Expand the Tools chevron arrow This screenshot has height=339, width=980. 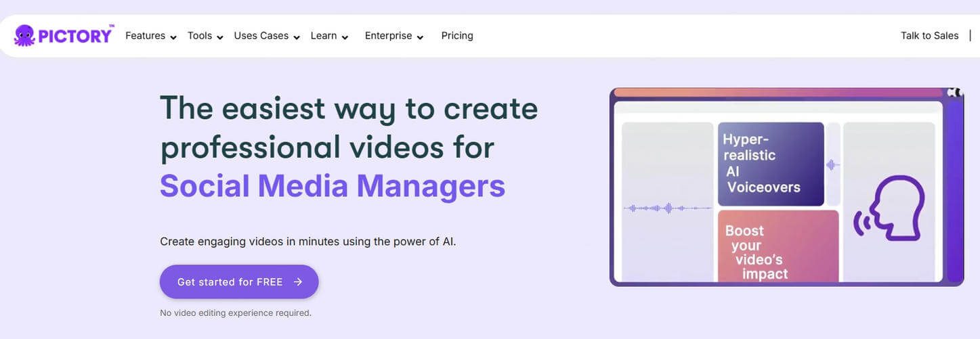(220, 37)
